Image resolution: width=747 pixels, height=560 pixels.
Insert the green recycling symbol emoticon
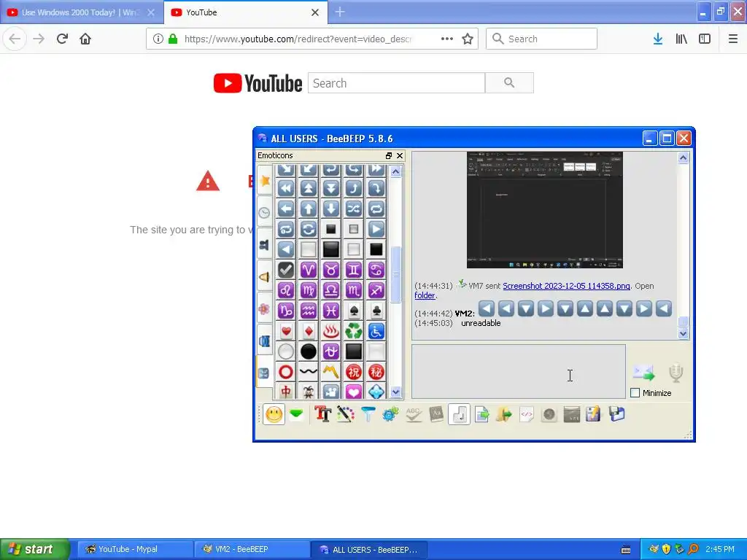tap(354, 332)
